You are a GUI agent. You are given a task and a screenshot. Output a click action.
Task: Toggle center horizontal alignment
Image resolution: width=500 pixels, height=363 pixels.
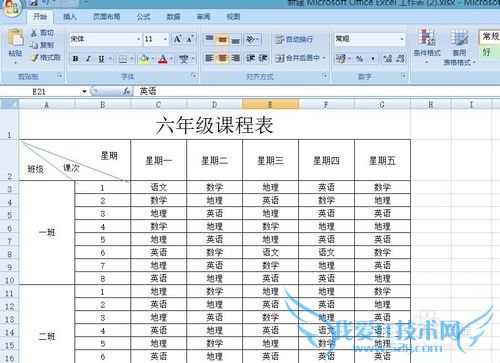coord(222,58)
